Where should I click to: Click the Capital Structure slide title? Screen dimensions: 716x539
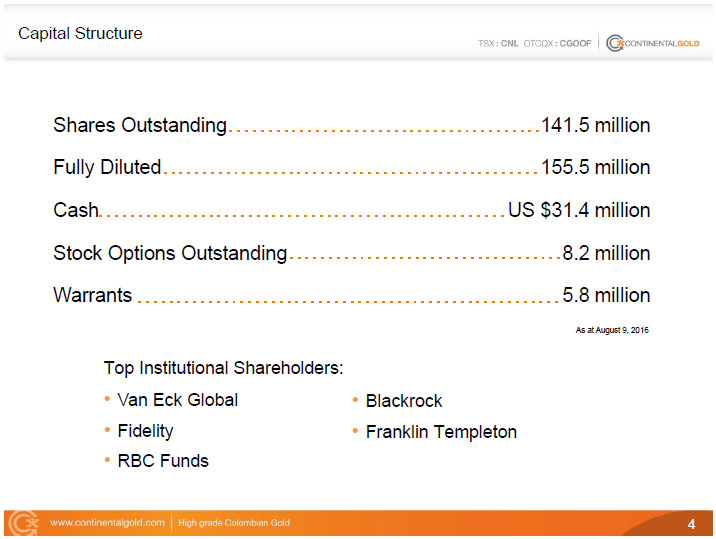click(x=80, y=34)
